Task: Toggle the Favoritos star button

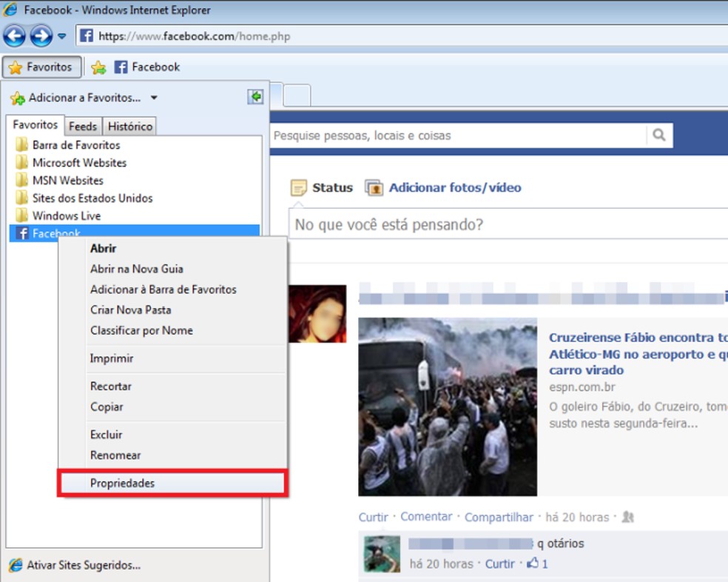Action: pos(41,67)
